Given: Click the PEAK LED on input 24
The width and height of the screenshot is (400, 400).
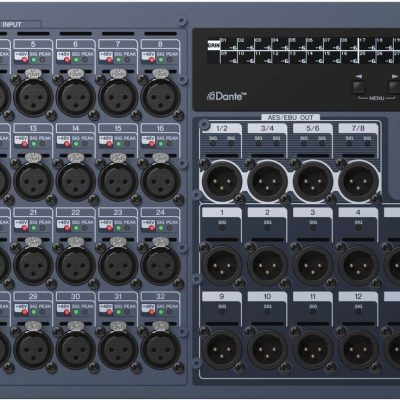Looking at the screenshot, I should (x=170, y=228).
